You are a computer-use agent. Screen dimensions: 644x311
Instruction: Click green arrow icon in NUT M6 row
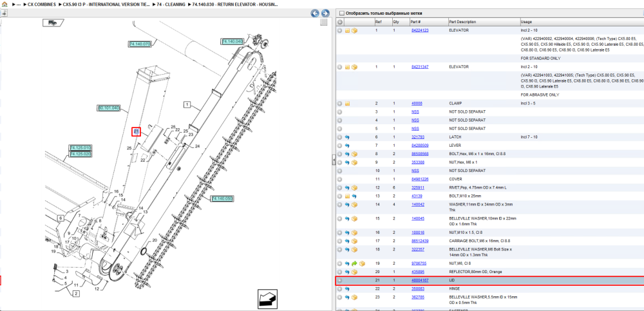354,263
